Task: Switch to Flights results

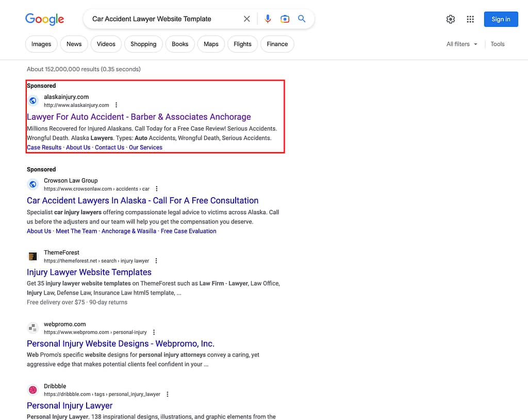Action: [x=242, y=44]
